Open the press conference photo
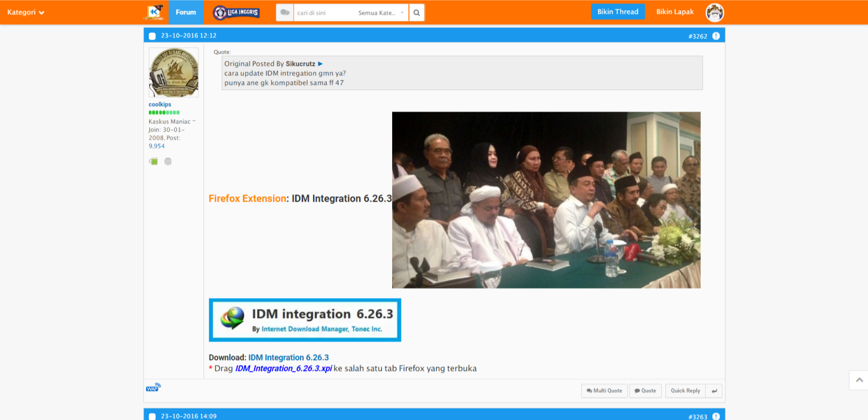The image size is (868, 420). point(546,200)
